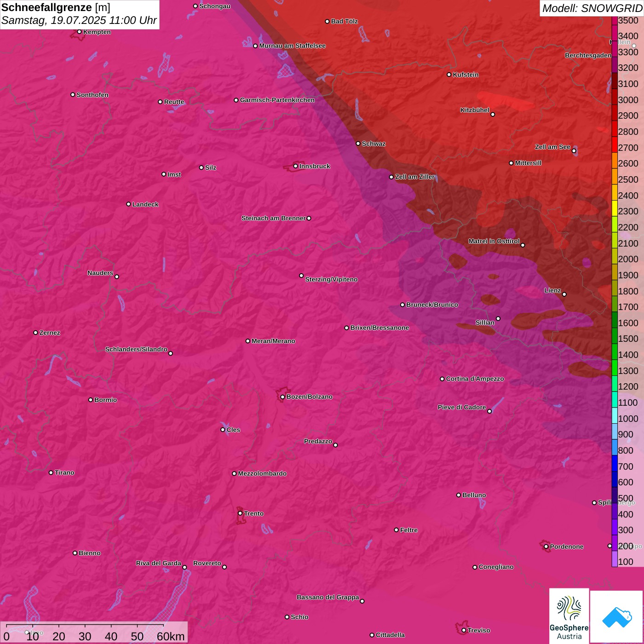The height and width of the screenshot is (644, 644).
Task: Select the Predazzo label
Action: [318, 441]
